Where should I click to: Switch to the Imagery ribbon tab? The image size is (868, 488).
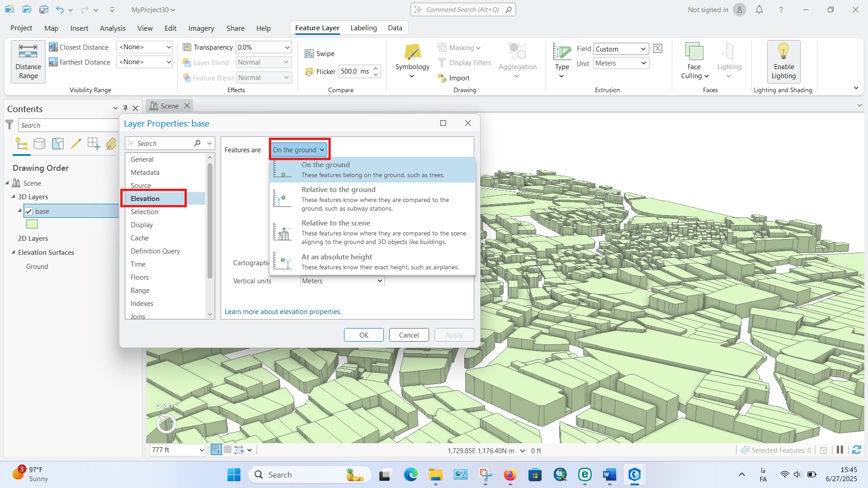point(201,28)
